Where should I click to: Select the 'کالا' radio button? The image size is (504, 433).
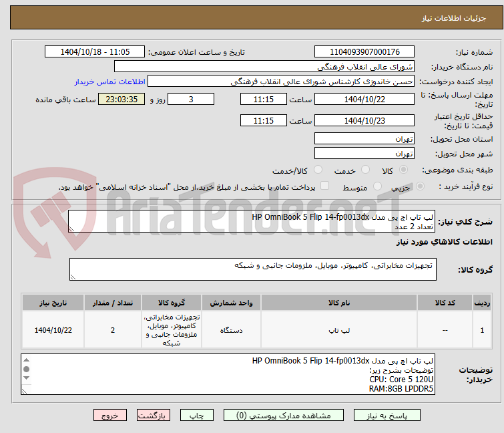pyautogui.click(x=403, y=170)
